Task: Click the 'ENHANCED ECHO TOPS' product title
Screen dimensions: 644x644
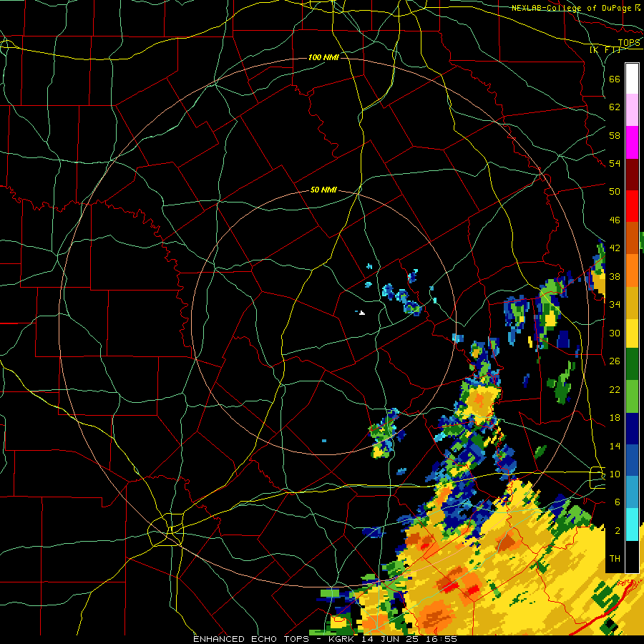Action: (x=251, y=639)
